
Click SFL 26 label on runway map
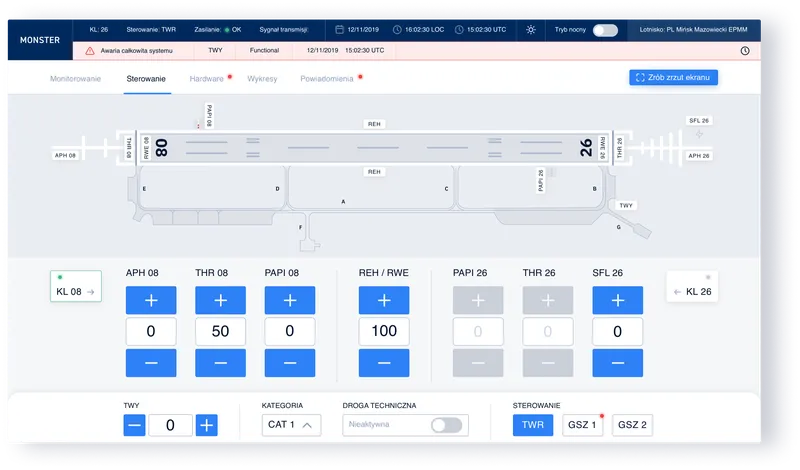pyautogui.click(x=699, y=120)
